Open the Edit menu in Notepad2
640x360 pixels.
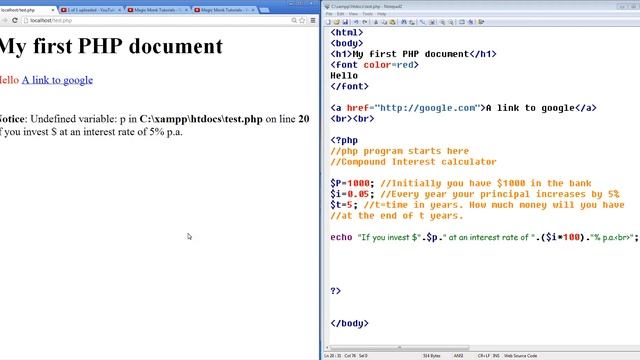(x=340, y=14)
